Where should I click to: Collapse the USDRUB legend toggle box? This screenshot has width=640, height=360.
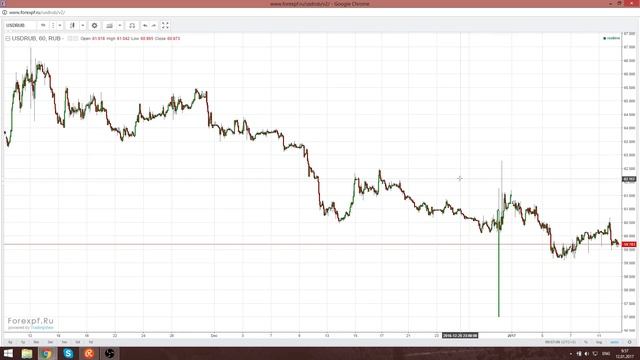(7, 38)
